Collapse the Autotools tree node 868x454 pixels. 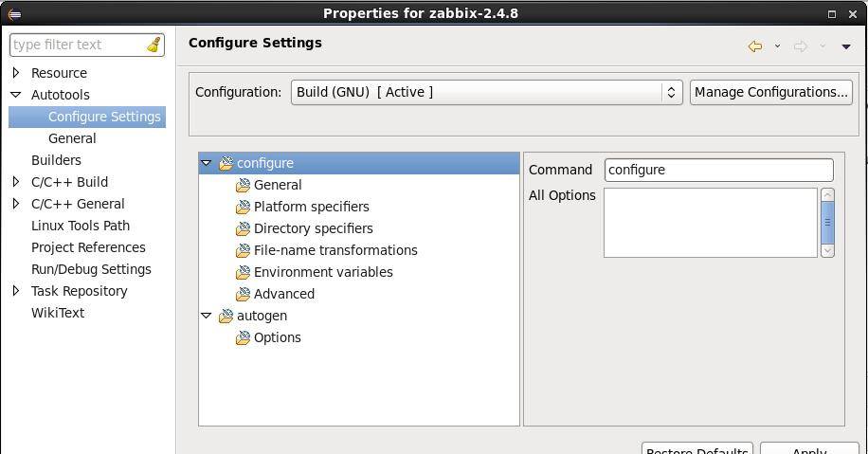16,95
